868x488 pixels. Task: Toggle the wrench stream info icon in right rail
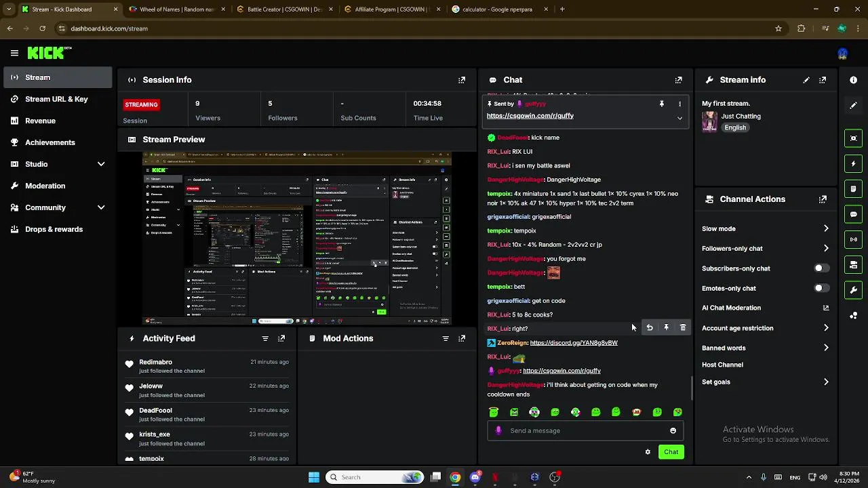pyautogui.click(x=853, y=290)
